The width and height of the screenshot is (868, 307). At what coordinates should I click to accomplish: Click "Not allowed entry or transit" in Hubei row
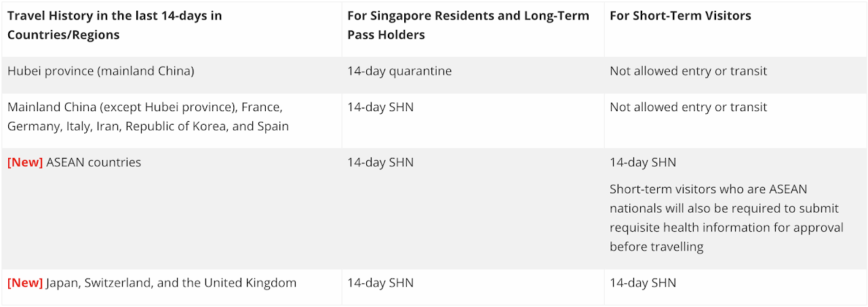click(688, 70)
